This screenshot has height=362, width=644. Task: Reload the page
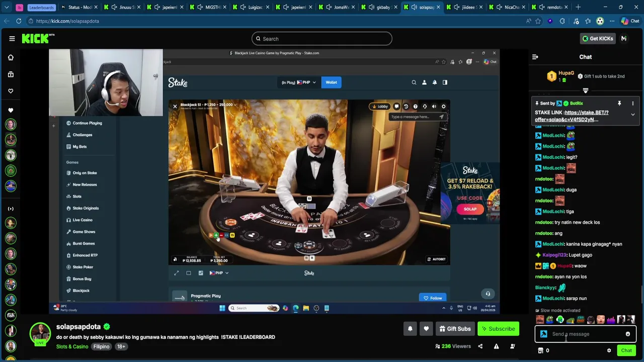(19, 21)
